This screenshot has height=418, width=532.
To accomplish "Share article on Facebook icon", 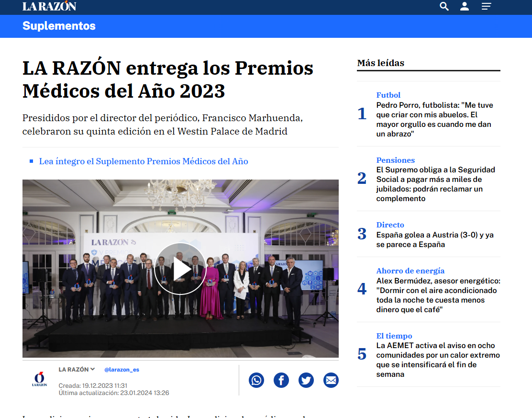I will [x=281, y=380].
